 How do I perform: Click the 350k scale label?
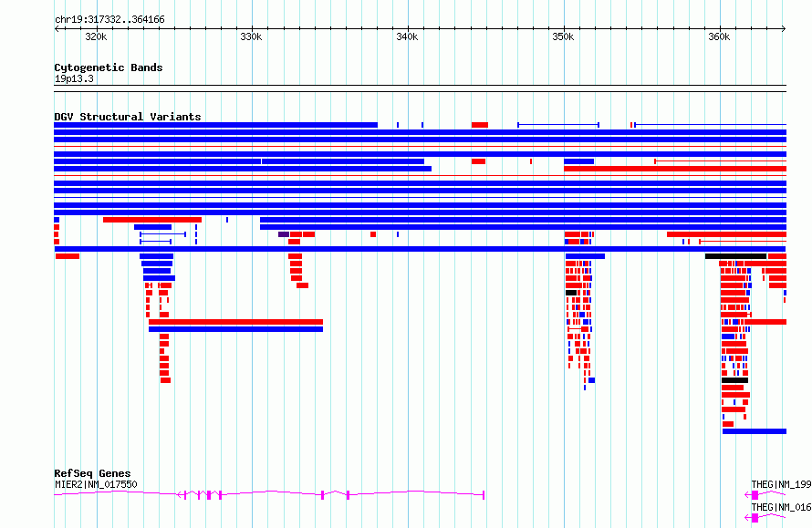coord(563,36)
